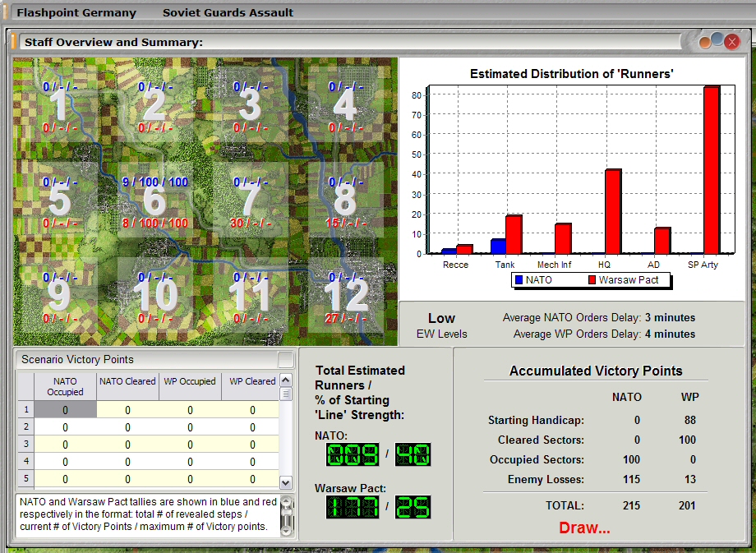Select row header 1 in victory table
The height and width of the screenshot is (553, 756).
pos(26,410)
